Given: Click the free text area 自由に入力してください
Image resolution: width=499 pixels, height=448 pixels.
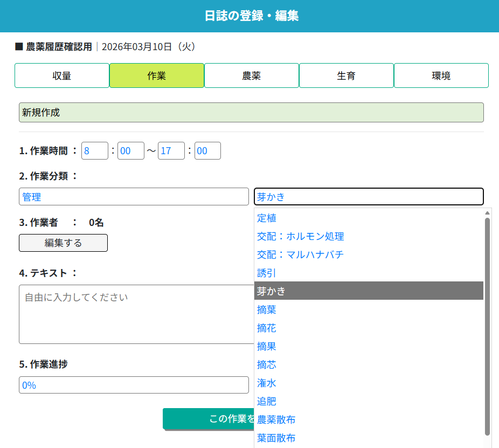Looking at the screenshot, I should click(x=137, y=314).
